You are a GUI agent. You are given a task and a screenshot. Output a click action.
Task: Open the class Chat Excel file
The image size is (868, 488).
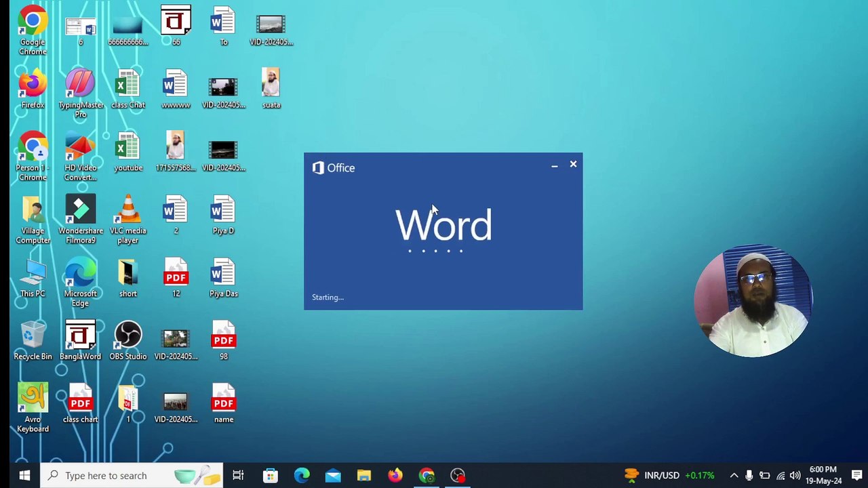pos(128,89)
